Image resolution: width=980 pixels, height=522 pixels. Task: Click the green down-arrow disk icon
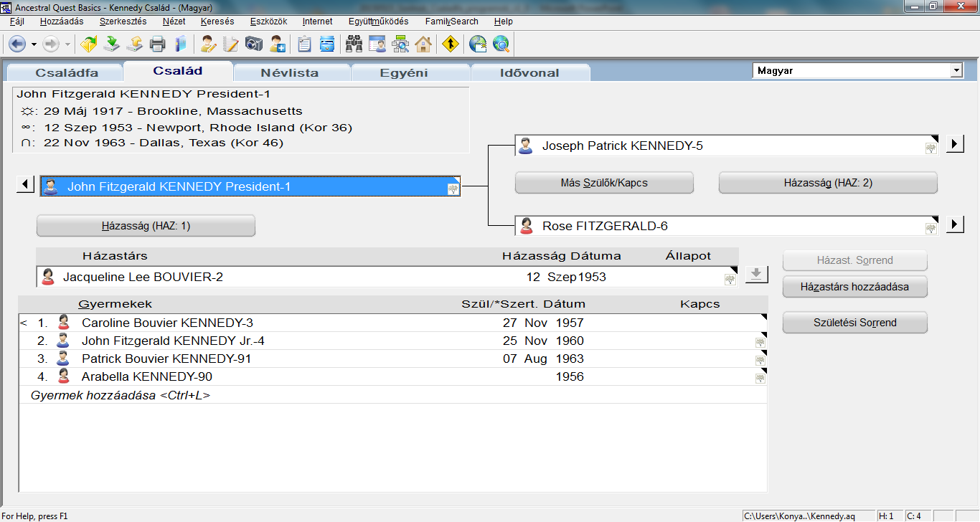click(111, 44)
